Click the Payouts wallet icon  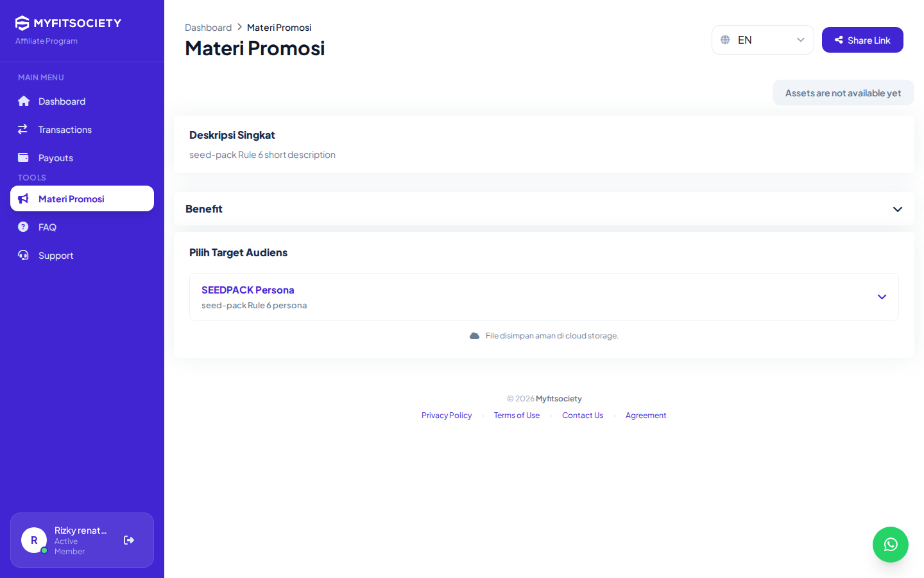[23, 157]
